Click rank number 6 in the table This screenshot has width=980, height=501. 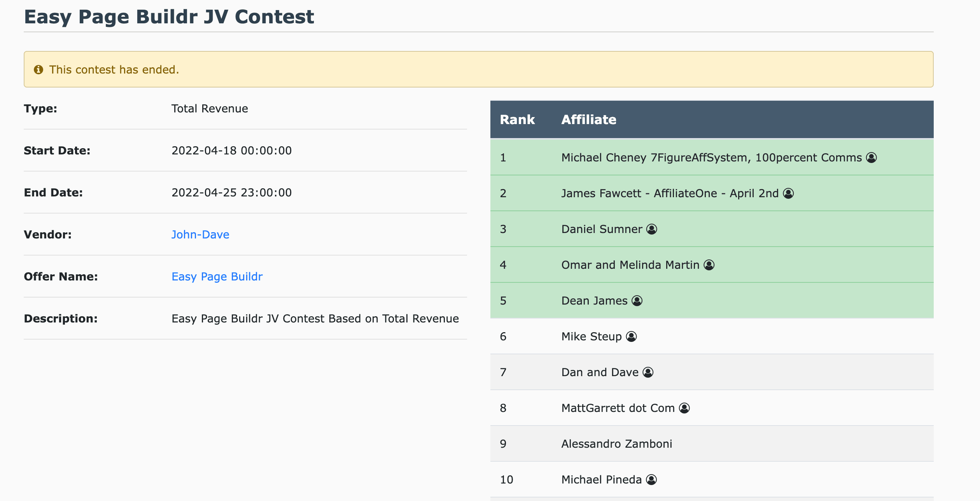coord(503,336)
